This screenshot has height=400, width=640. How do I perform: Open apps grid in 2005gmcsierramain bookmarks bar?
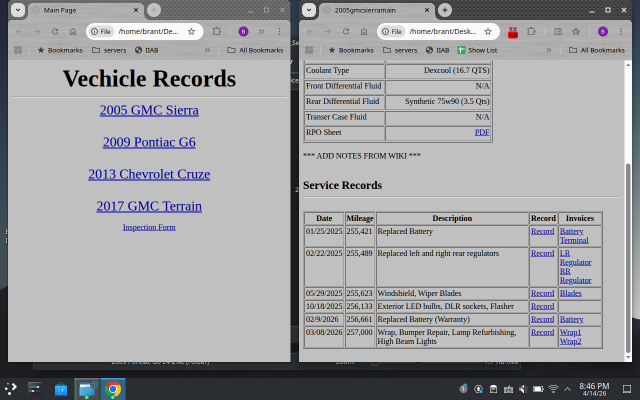point(309,50)
